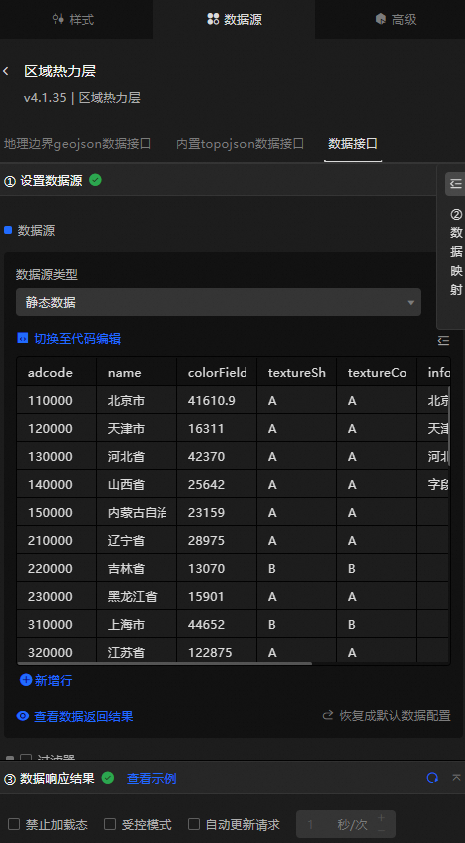465x843 pixels.
Task: Open the 查看示例 link
Action: 152,778
